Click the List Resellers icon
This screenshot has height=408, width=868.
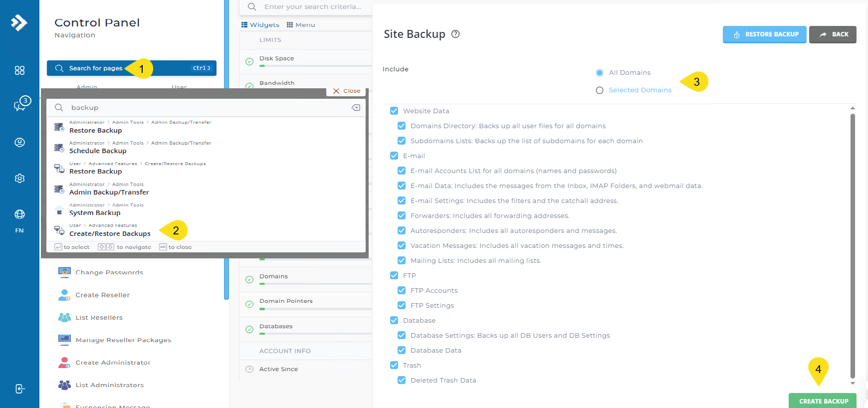click(64, 317)
